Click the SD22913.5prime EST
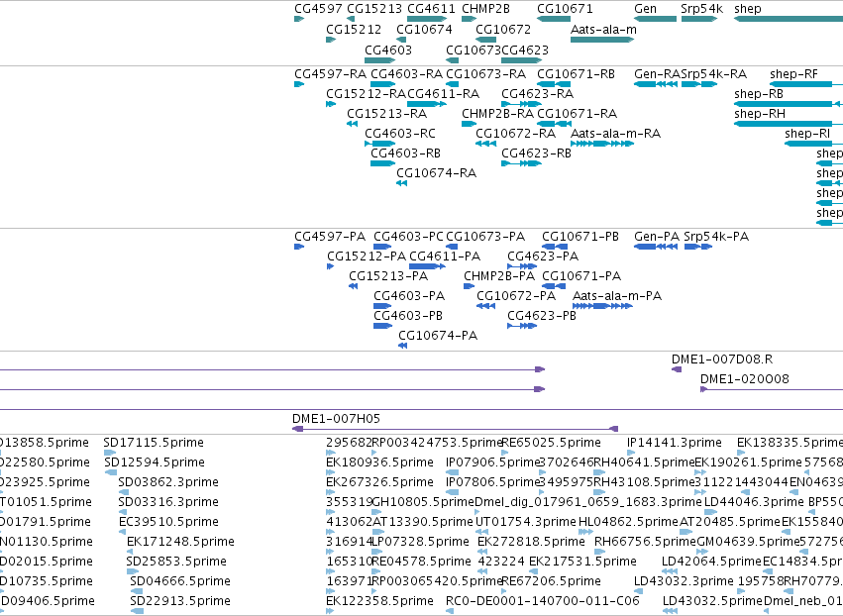Image resolution: width=843 pixels, height=616 pixels. point(137,611)
